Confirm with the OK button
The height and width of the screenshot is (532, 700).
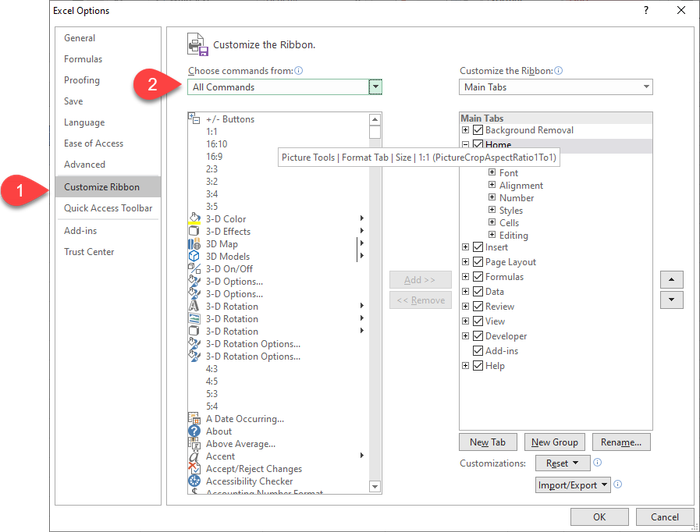pos(599,517)
